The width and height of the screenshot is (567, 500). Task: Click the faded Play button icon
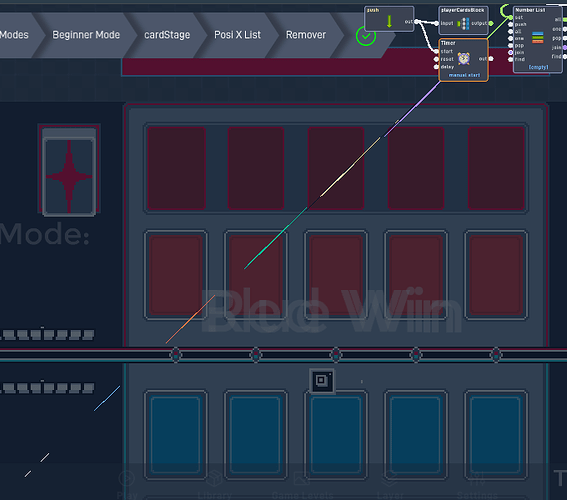pos(127,479)
